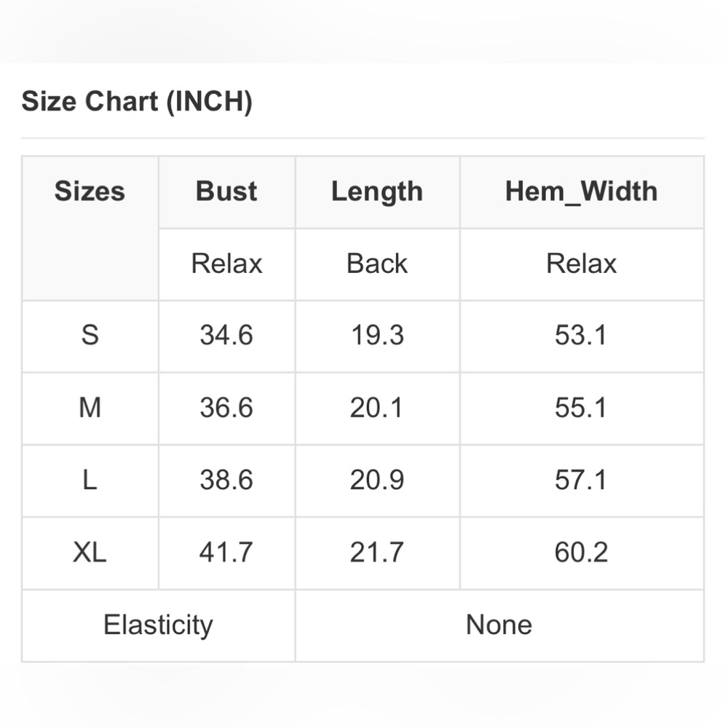Select the Sizes column header
This screenshot has height=728, width=728.
[90, 191]
